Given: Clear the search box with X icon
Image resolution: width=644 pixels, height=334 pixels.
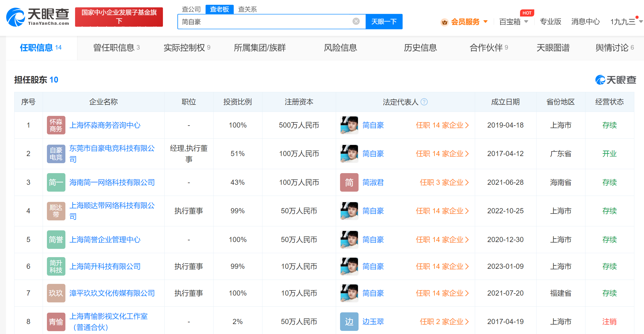Looking at the screenshot, I should (356, 21).
